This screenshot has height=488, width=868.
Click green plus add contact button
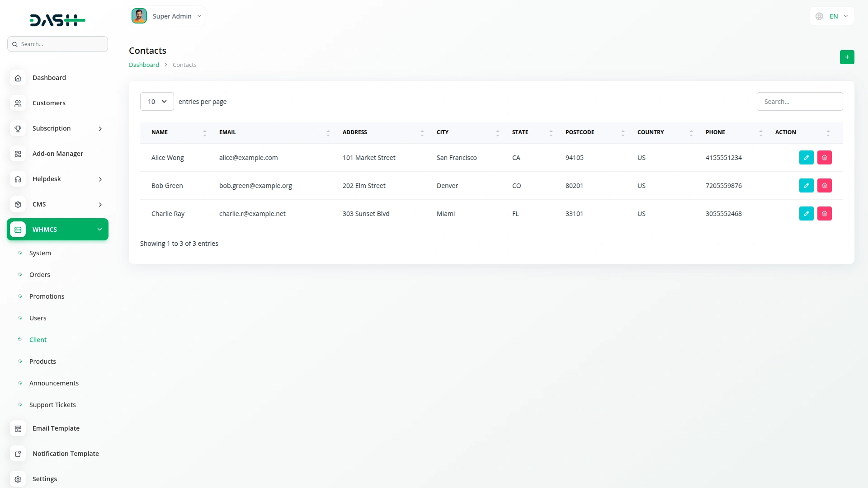click(x=847, y=57)
